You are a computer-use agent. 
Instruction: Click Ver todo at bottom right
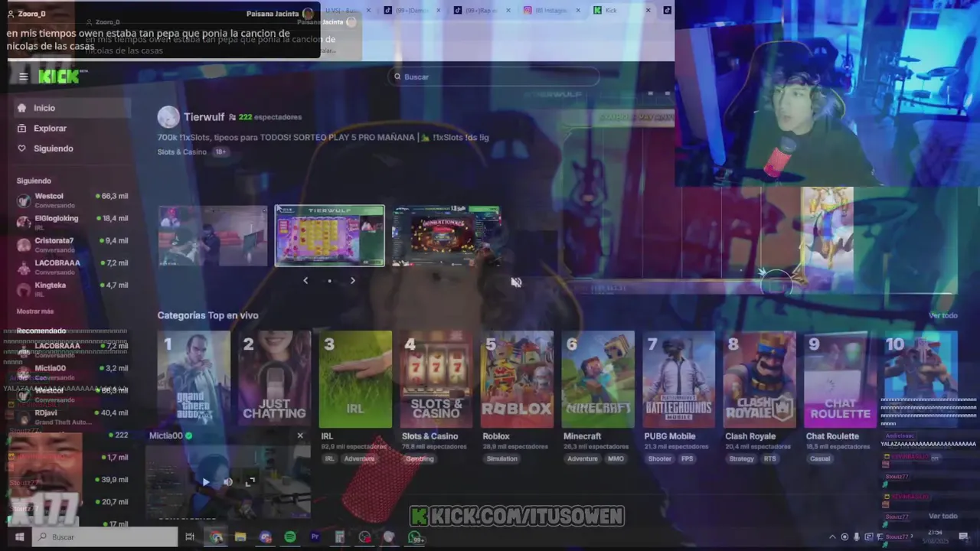click(x=943, y=516)
